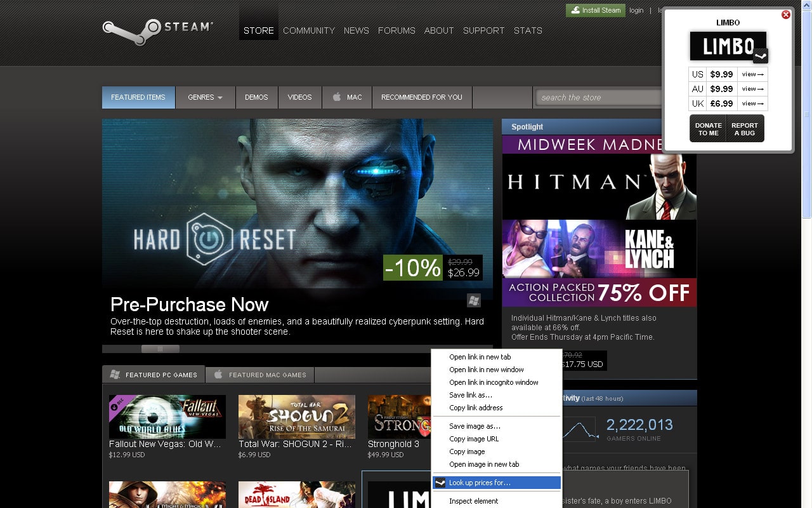Choose Copy image from context menu
The height and width of the screenshot is (508, 812).
coord(497,451)
